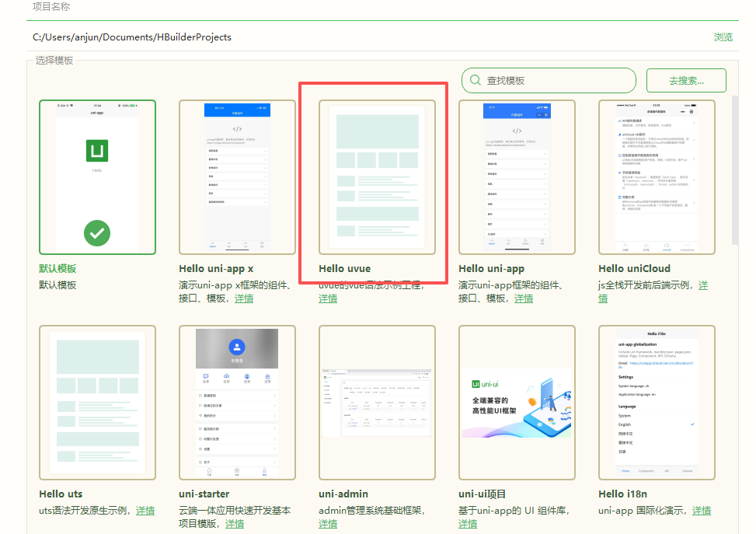
Task: Click the green checkmark on default template
Action: coord(97,232)
